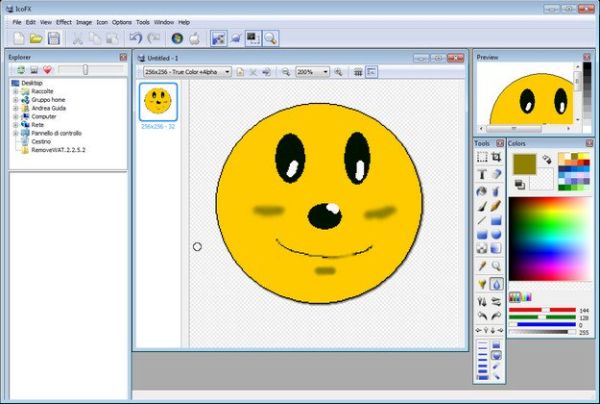Open file with the folder icon
This screenshot has height=404, width=600.
tap(36, 38)
